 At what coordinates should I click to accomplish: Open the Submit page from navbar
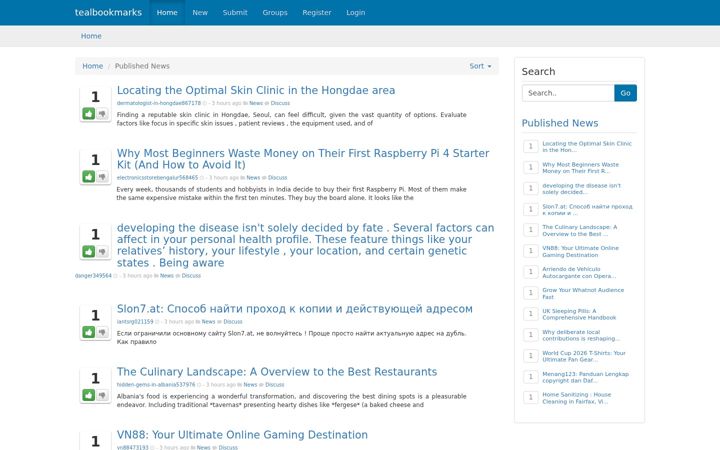coord(235,12)
